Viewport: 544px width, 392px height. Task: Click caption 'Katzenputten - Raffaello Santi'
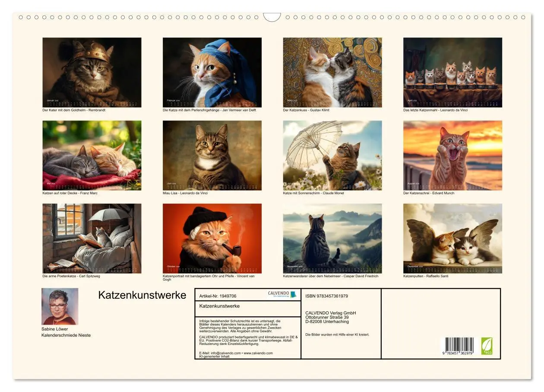pos(426,276)
